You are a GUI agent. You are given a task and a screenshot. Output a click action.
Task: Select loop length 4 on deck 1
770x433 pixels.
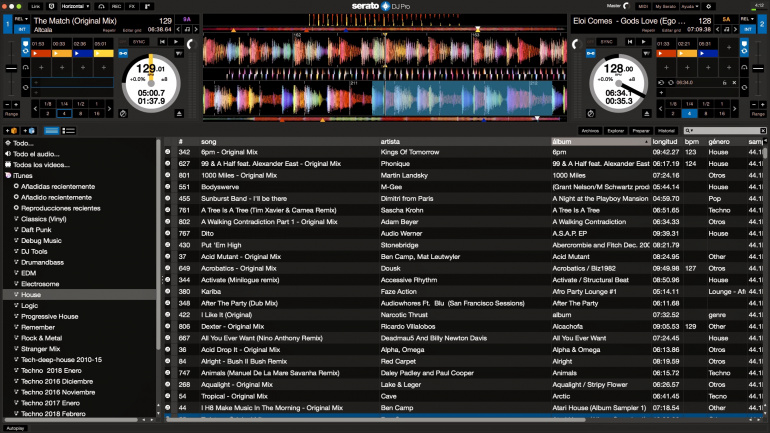click(64, 113)
